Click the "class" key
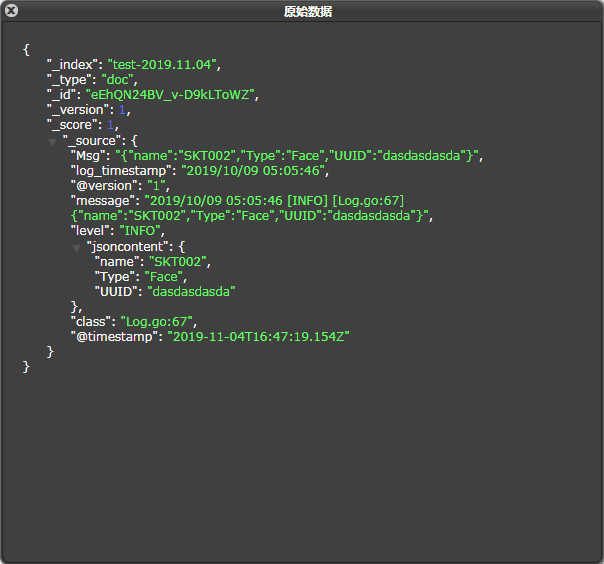This screenshot has height=564, width=604. (x=91, y=322)
